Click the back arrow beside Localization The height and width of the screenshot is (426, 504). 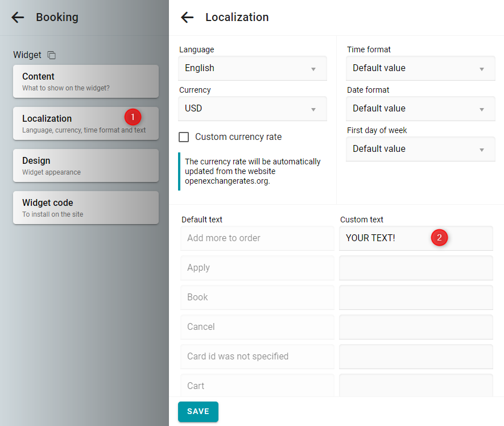click(x=187, y=18)
